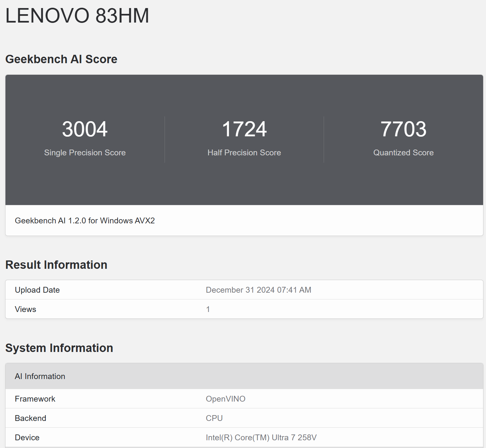Click the December 31 2024 upload timestamp
Image resolution: width=486 pixels, height=448 pixels.
tap(258, 289)
